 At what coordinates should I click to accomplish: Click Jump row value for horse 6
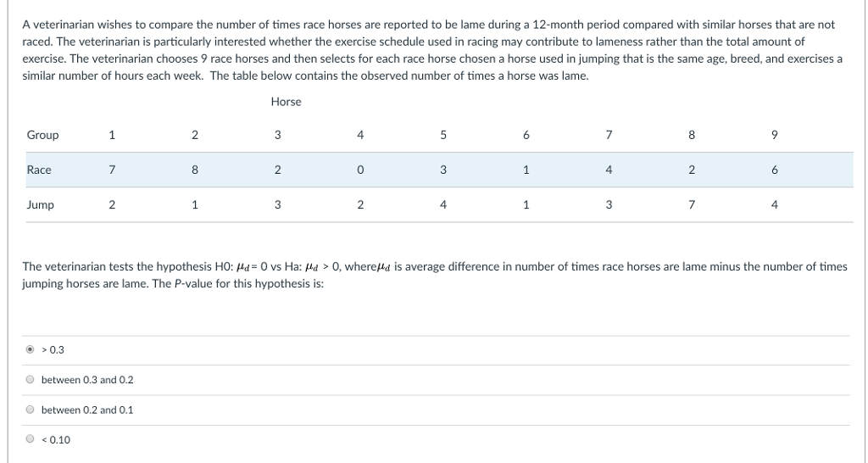pos(526,204)
